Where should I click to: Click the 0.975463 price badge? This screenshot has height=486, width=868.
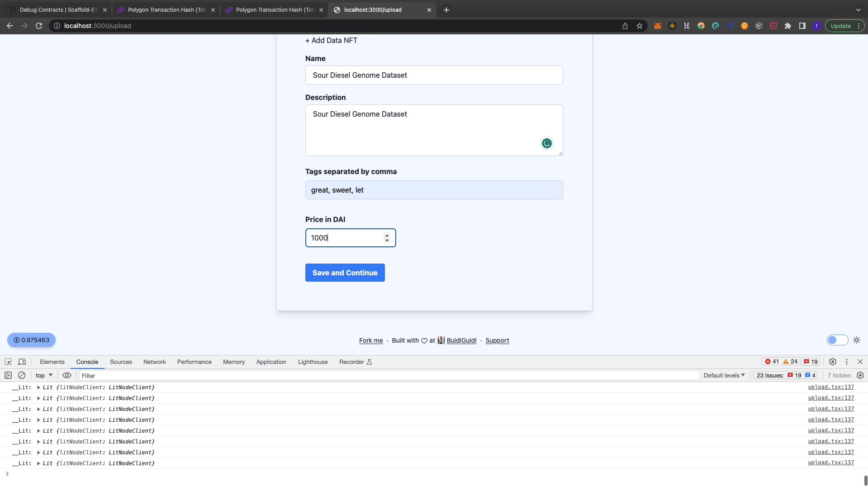coord(31,340)
